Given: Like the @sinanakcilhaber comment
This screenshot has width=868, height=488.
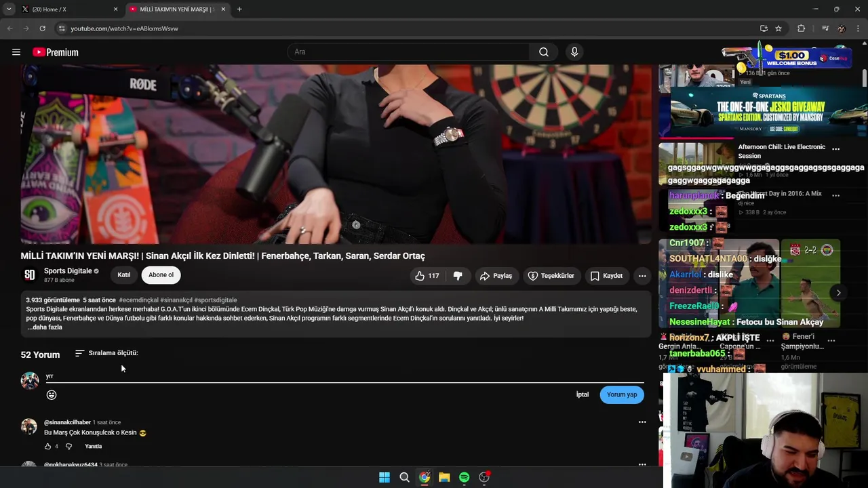Looking at the screenshot, I should click(x=47, y=447).
